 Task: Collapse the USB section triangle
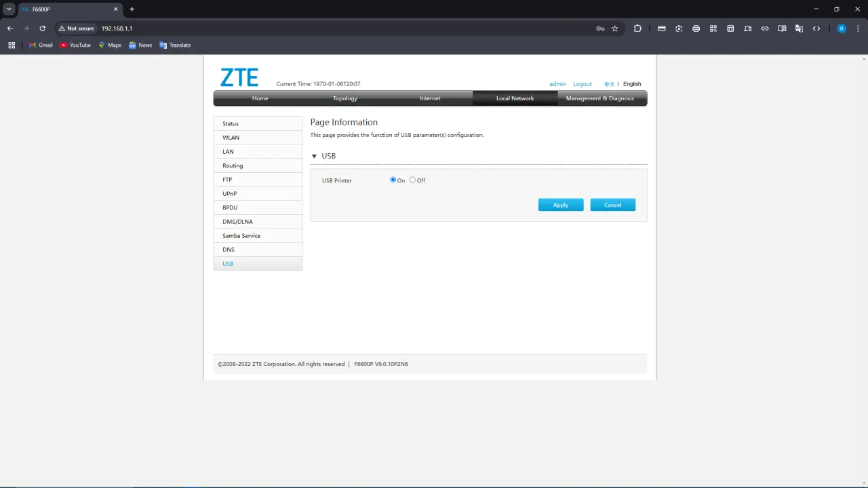314,156
